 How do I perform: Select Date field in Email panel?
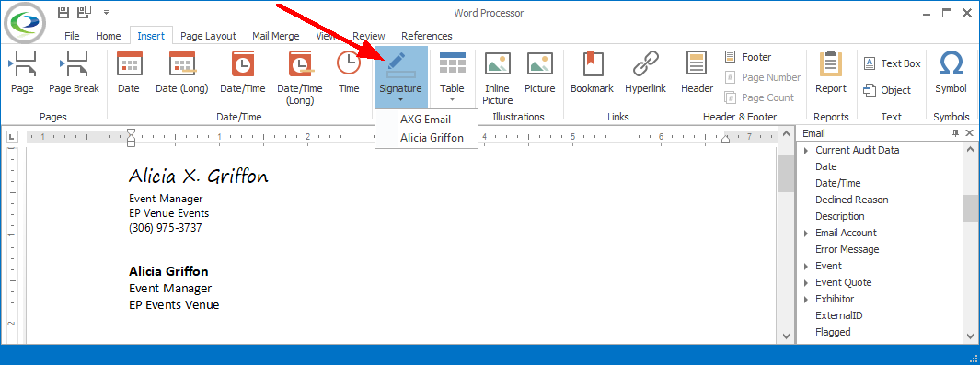pyautogui.click(x=826, y=166)
